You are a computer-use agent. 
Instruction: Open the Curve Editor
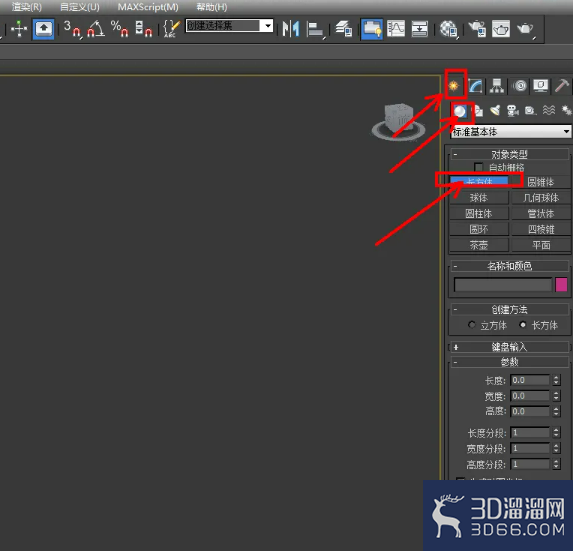tap(396, 29)
